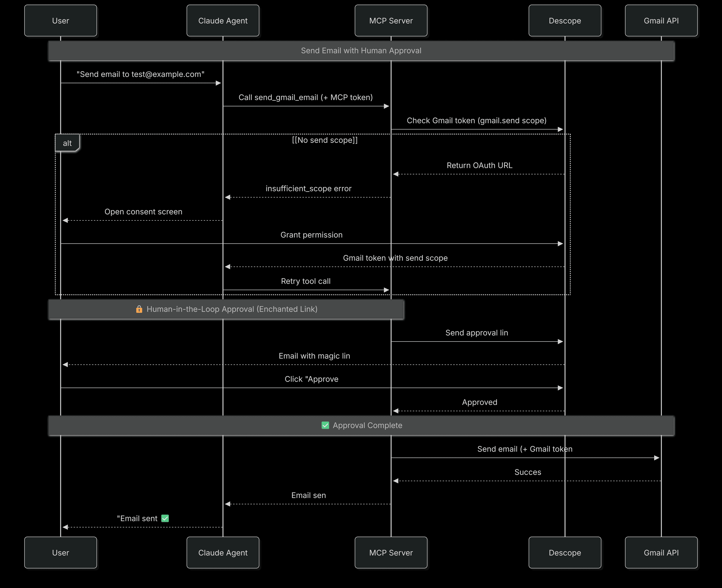
Task: Click the bottom MCP Server participant box
Action: point(391,553)
